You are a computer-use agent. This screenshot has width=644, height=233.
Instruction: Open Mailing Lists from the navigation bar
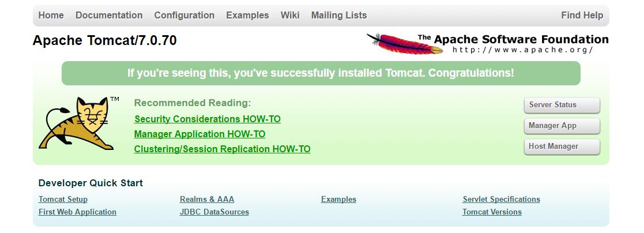pyautogui.click(x=339, y=16)
